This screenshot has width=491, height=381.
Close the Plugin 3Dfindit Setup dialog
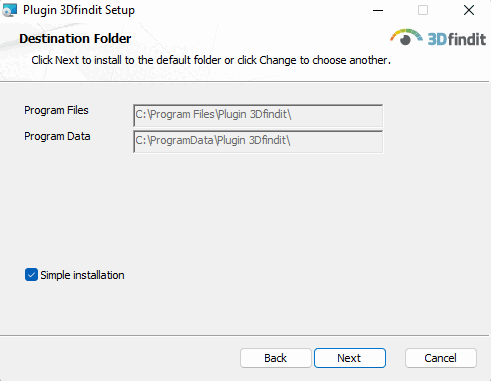pos(469,10)
